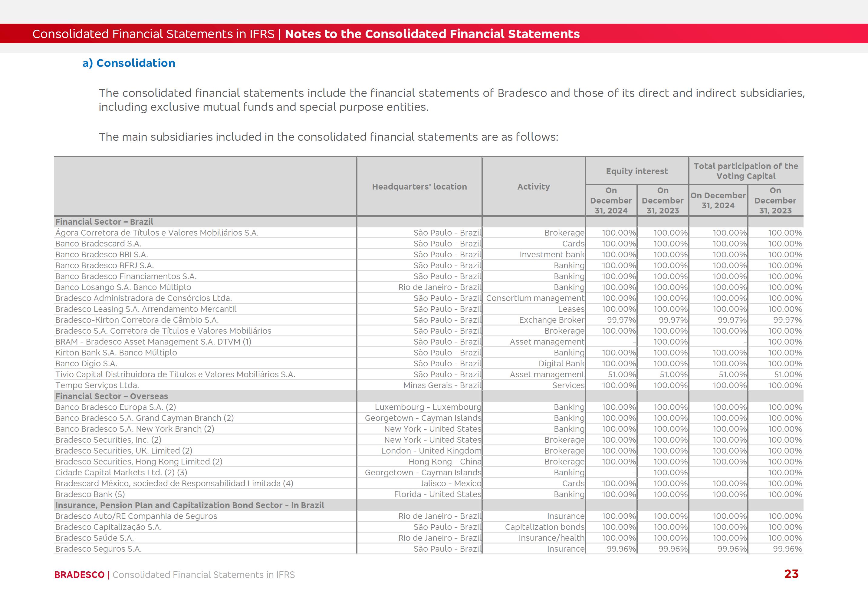Select the 'Banco Bradescard S.A.' row name

(98, 244)
